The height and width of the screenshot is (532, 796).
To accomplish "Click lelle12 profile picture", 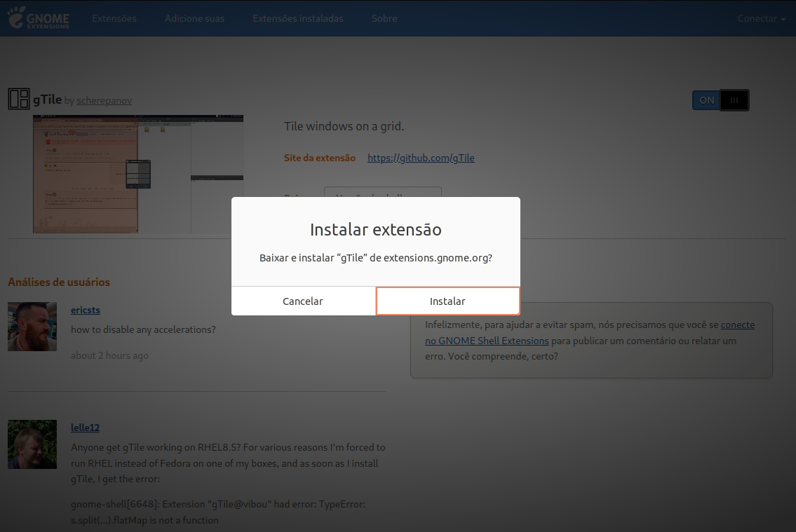I will (x=32, y=444).
